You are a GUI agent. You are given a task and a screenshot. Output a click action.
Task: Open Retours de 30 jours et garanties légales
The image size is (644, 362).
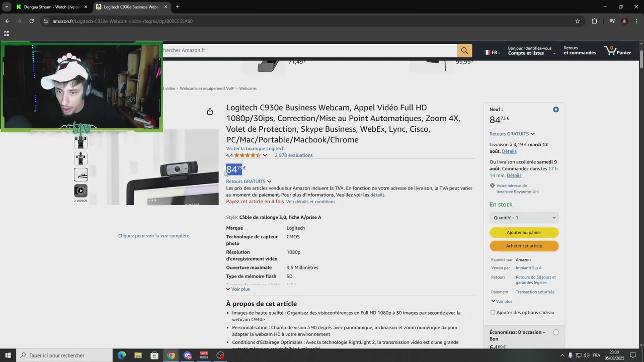pos(536,280)
